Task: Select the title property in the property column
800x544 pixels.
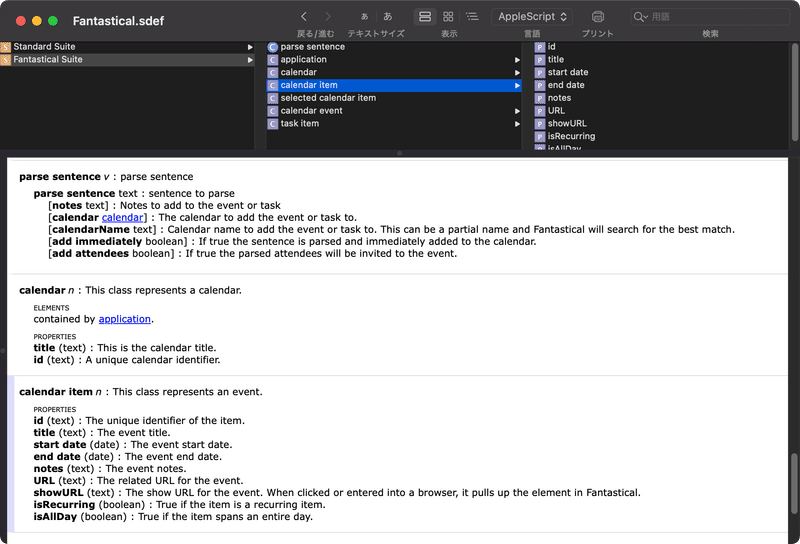Action: 661,59
